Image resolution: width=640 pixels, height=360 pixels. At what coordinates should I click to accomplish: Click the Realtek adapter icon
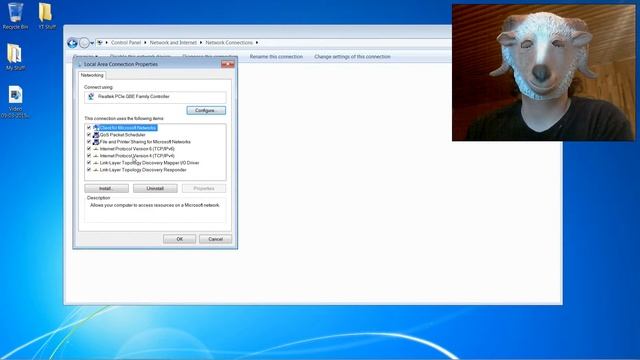[x=91, y=97]
